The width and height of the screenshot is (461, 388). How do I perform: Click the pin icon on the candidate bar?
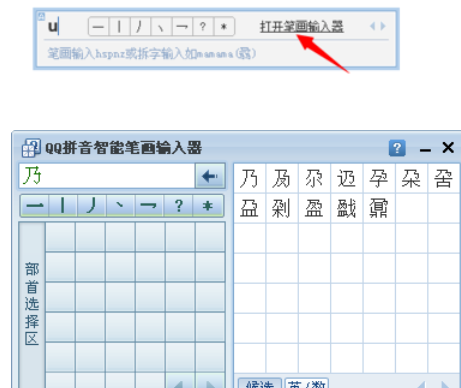pyautogui.click(x=41, y=16)
